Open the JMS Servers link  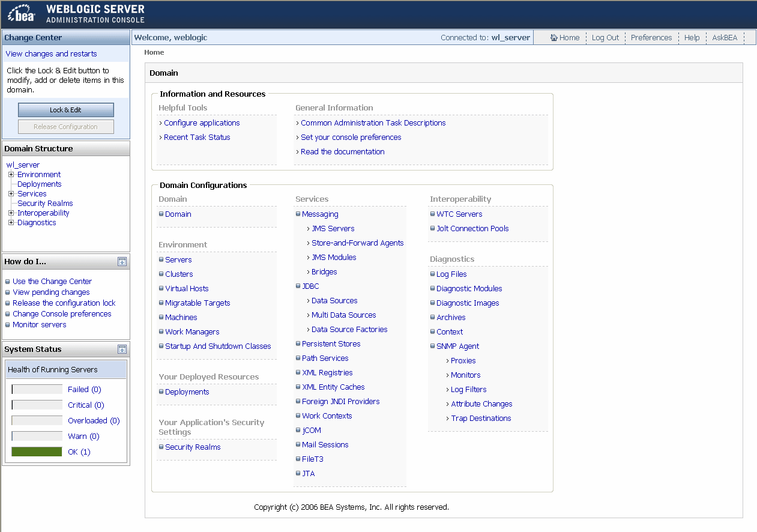coord(333,229)
